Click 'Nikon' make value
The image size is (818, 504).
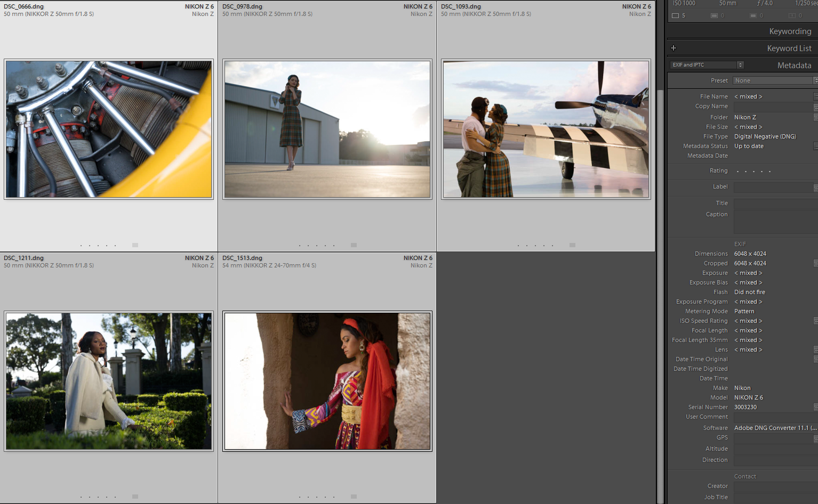coord(742,388)
